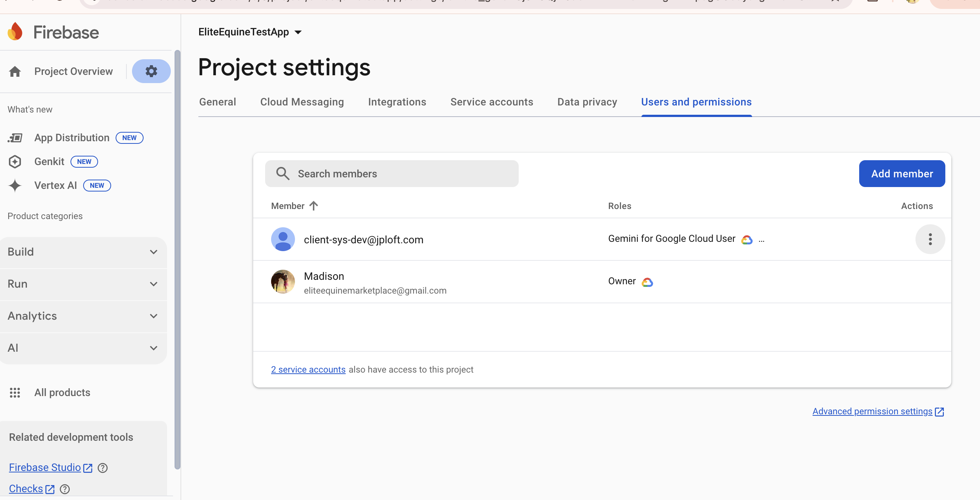The height and width of the screenshot is (500, 980).
Task: Expand the Build category
Action: pos(83,252)
